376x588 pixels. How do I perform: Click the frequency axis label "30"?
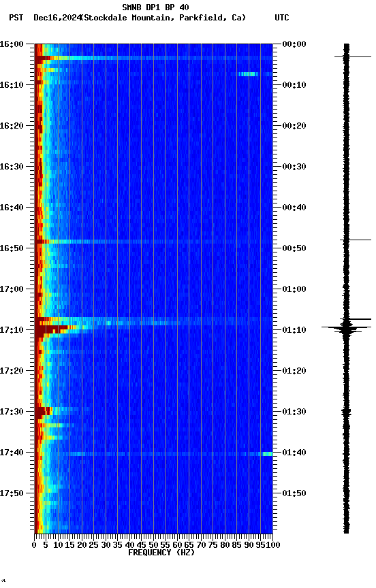click(x=106, y=546)
